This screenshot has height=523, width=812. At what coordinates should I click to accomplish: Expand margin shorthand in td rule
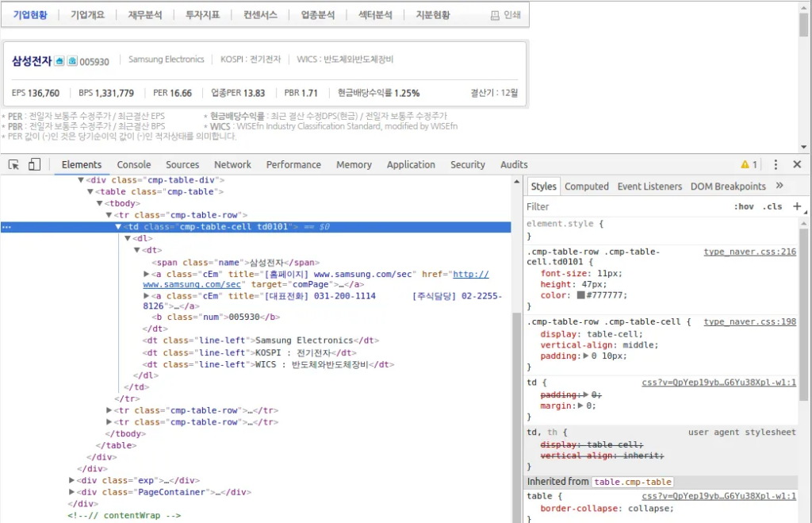click(580, 406)
